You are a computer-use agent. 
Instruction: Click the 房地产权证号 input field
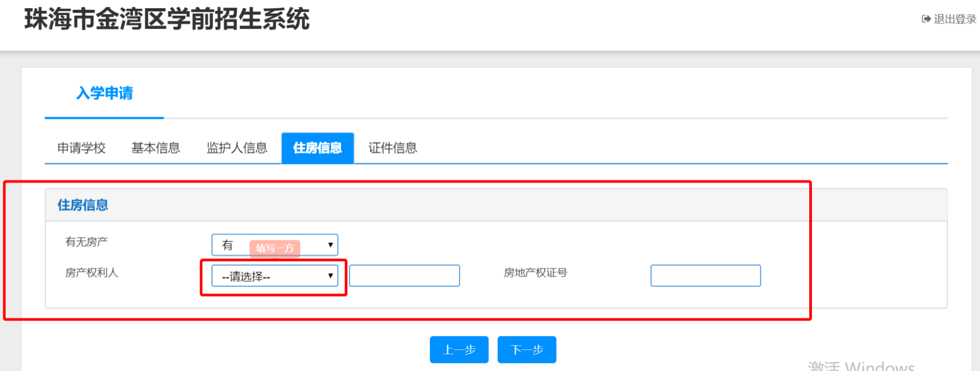click(705, 276)
